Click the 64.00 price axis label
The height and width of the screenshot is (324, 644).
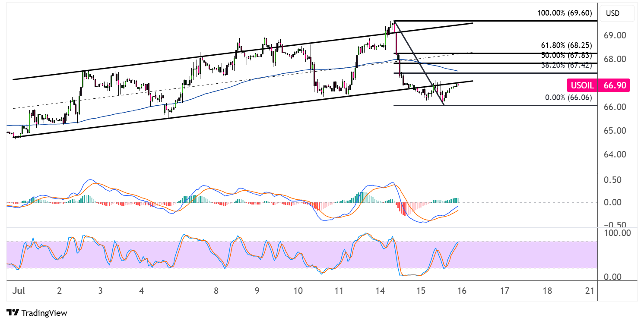click(614, 154)
